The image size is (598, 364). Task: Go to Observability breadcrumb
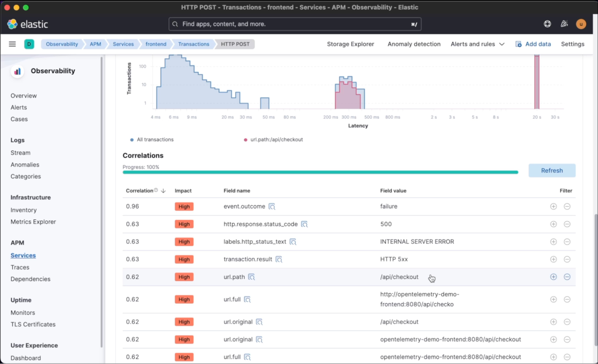click(62, 44)
